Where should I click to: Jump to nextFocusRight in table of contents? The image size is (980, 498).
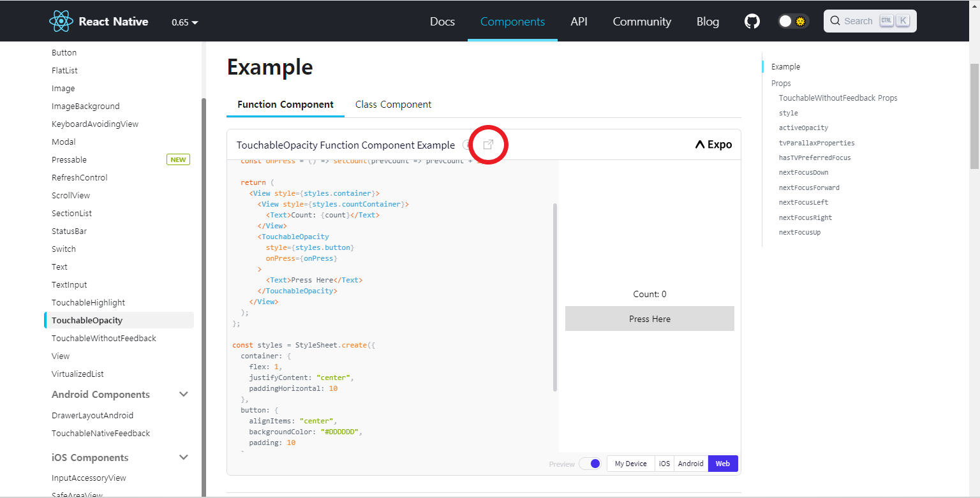coord(805,218)
